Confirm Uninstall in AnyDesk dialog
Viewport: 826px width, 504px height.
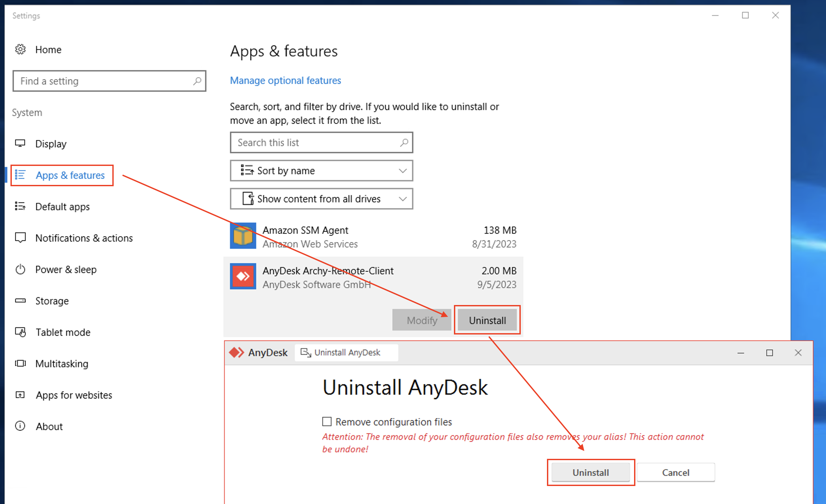591,473
